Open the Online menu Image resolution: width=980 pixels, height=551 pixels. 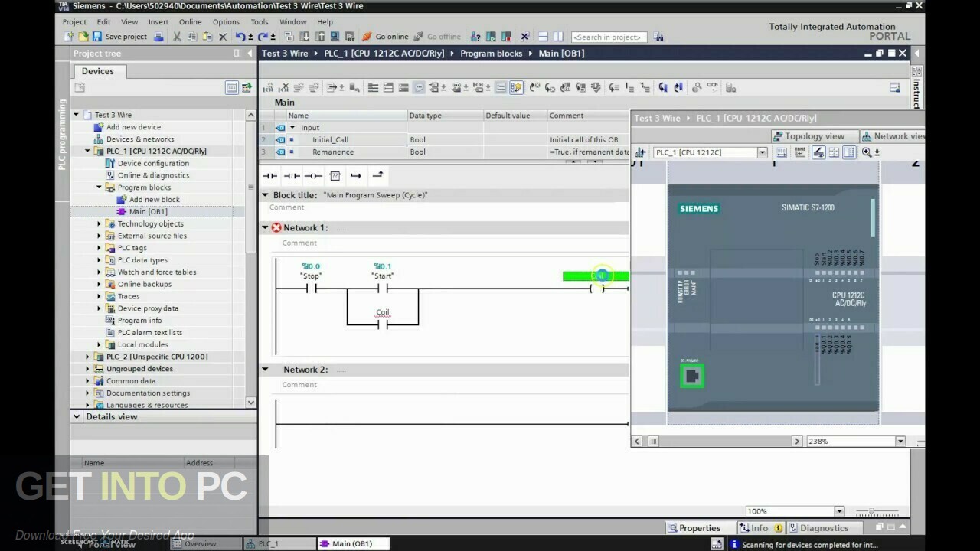coord(191,22)
